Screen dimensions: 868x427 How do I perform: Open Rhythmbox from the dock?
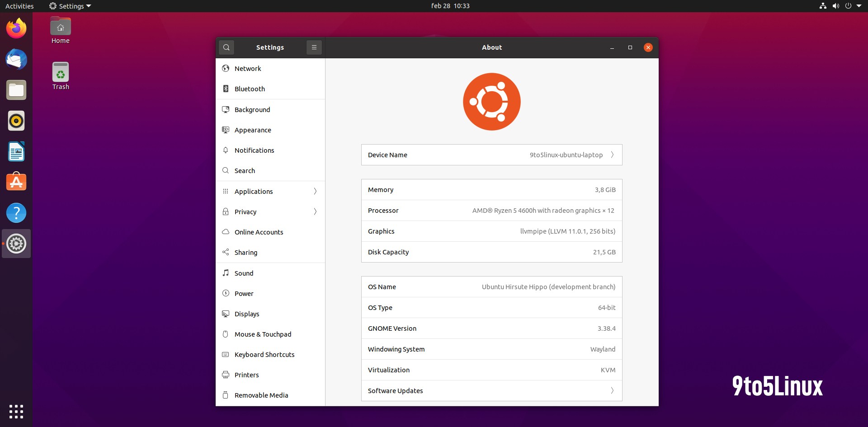(16, 121)
